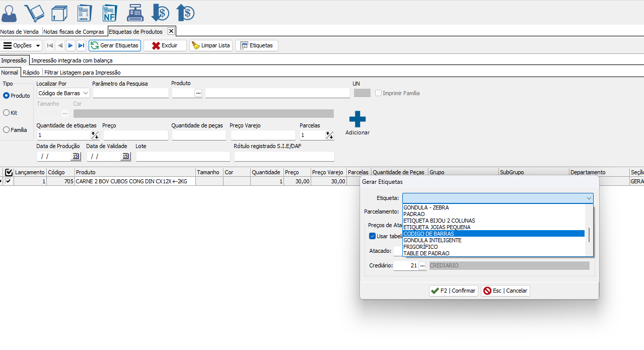The image size is (644, 350).
Task: Open calendar for Data de Validade
Action: click(x=125, y=157)
